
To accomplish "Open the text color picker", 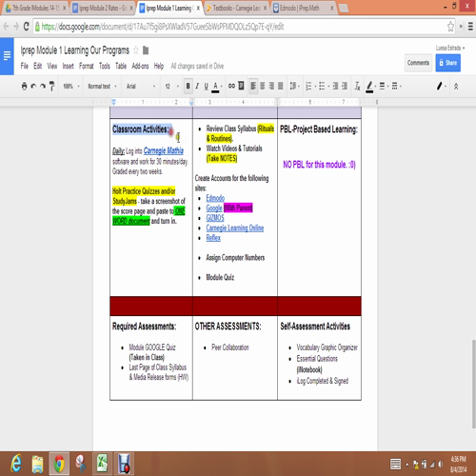I will pyautogui.click(x=216, y=87).
